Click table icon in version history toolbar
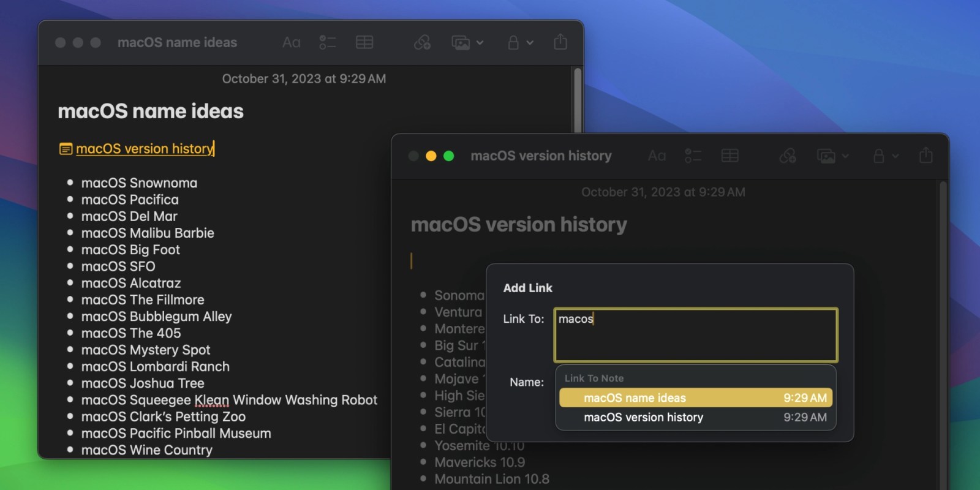This screenshot has width=980, height=490. 729,156
